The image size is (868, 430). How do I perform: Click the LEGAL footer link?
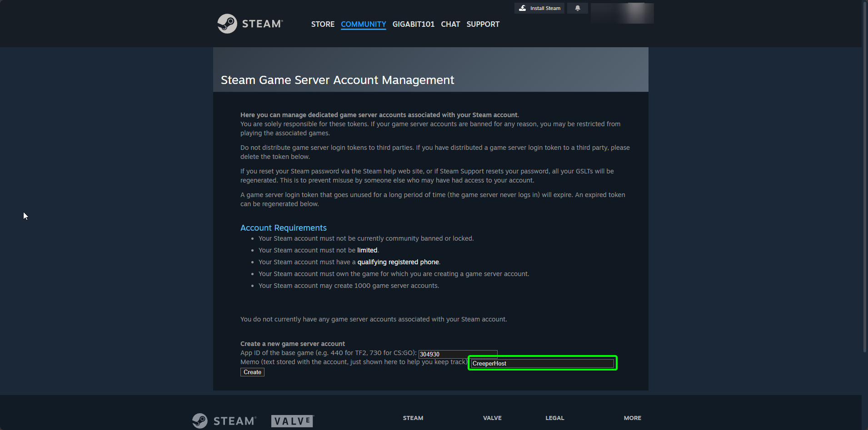[554, 418]
